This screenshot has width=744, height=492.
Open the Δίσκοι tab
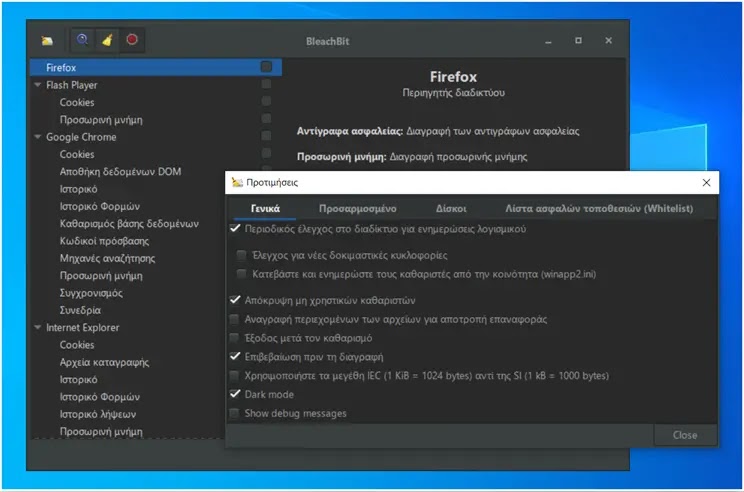pyautogui.click(x=451, y=208)
